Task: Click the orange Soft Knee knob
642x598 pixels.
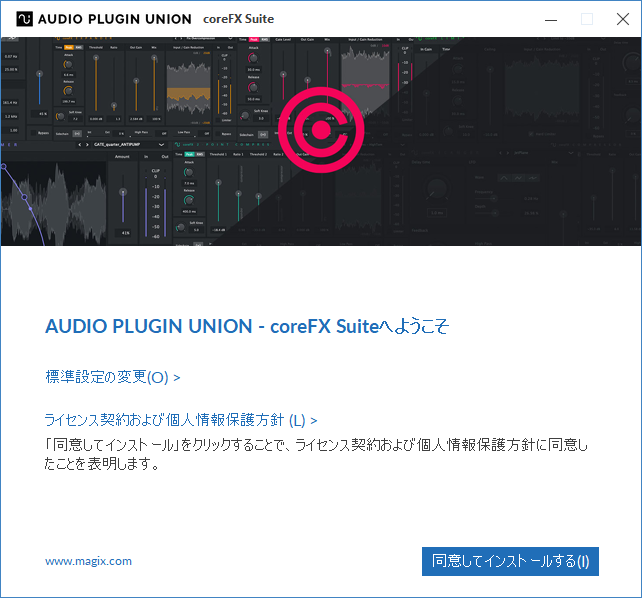Action: coord(60,117)
